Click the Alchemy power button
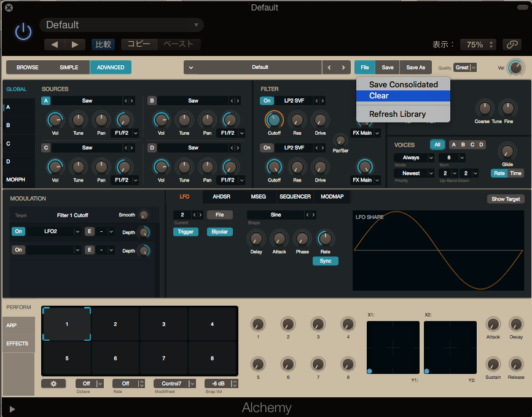 23,31
